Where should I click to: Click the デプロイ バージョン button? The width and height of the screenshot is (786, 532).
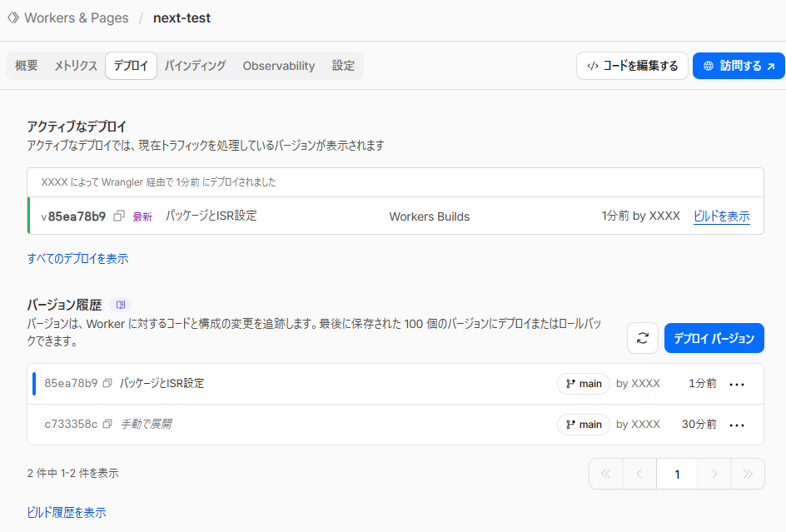pyautogui.click(x=714, y=338)
